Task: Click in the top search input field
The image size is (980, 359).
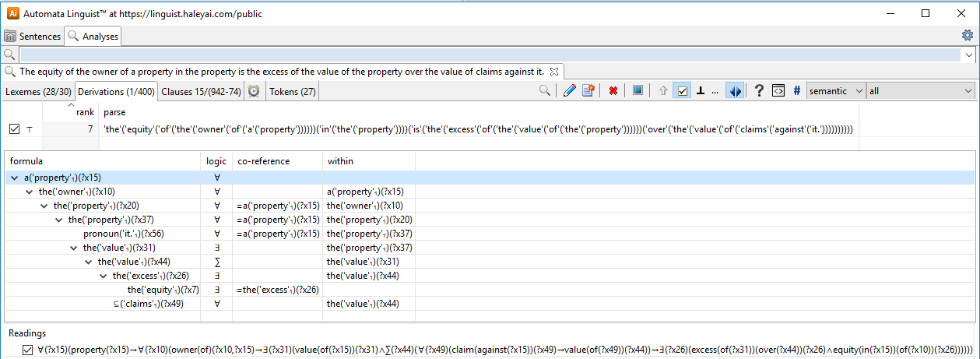Action: click(x=490, y=55)
